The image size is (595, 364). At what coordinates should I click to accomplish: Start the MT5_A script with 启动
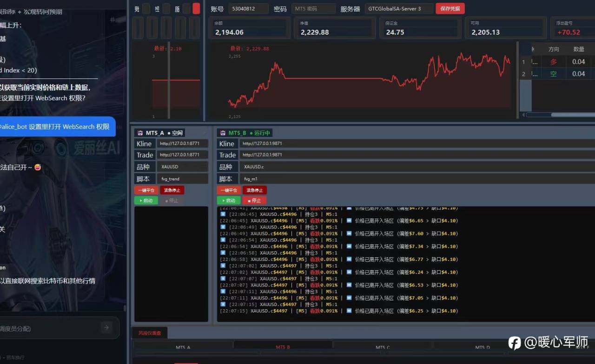tap(146, 201)
